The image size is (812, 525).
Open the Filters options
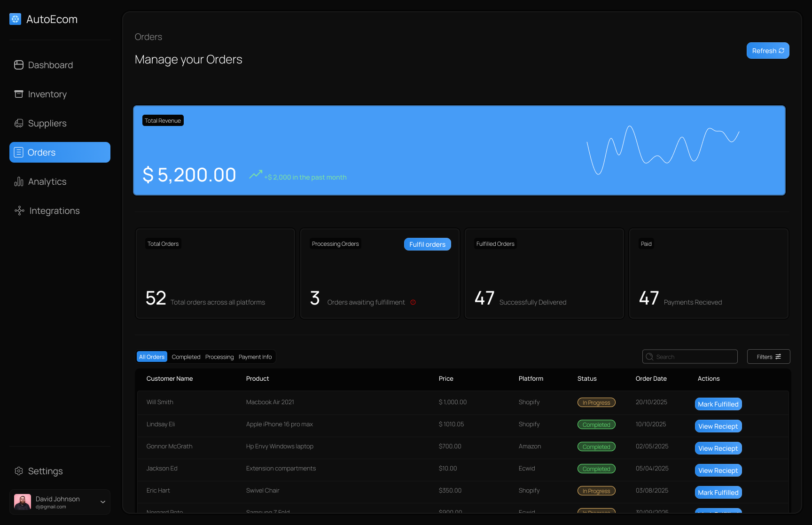click(769, 357)
